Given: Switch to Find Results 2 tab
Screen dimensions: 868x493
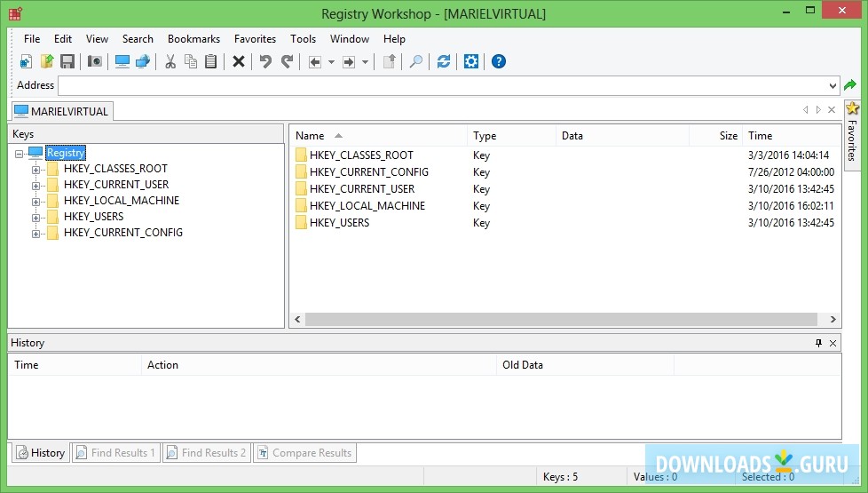Looking at the screenshot, I should [x=207, y=452].
